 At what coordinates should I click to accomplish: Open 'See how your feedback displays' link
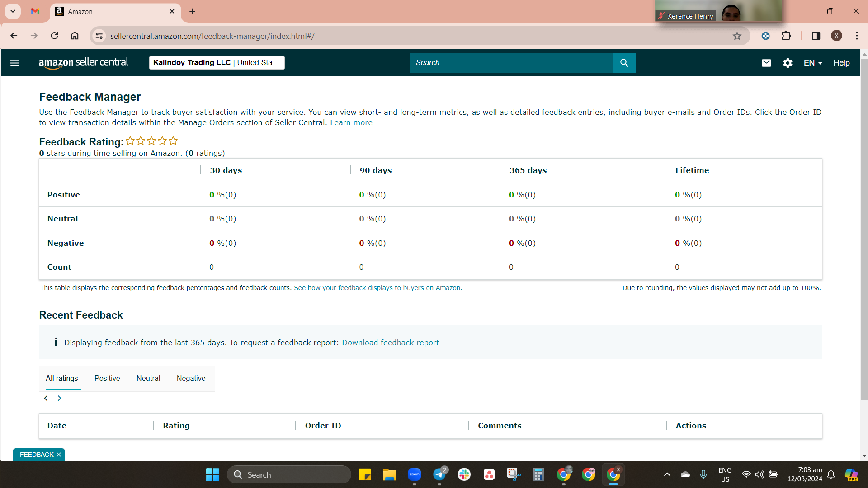378,288
